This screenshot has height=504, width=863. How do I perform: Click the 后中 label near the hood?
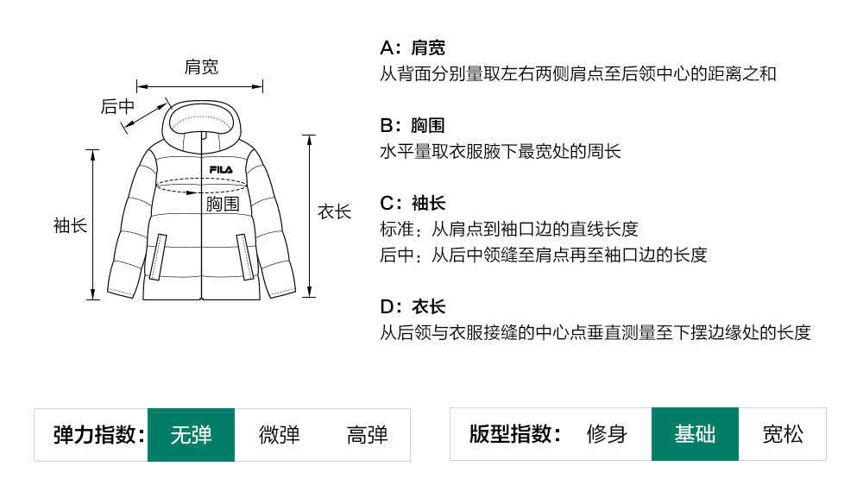117,106
